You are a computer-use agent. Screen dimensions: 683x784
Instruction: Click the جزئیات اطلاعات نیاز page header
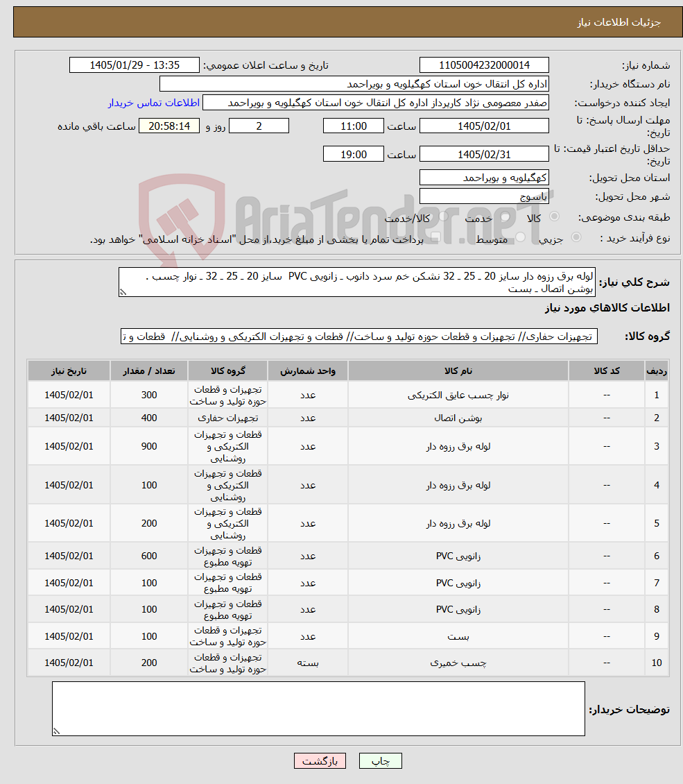[x=619, y=22]
